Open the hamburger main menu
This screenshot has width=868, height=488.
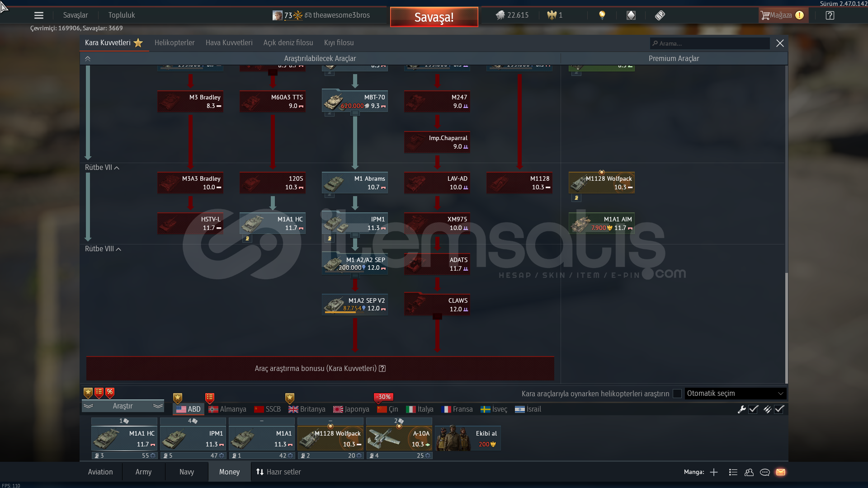(x=39, y=15)
